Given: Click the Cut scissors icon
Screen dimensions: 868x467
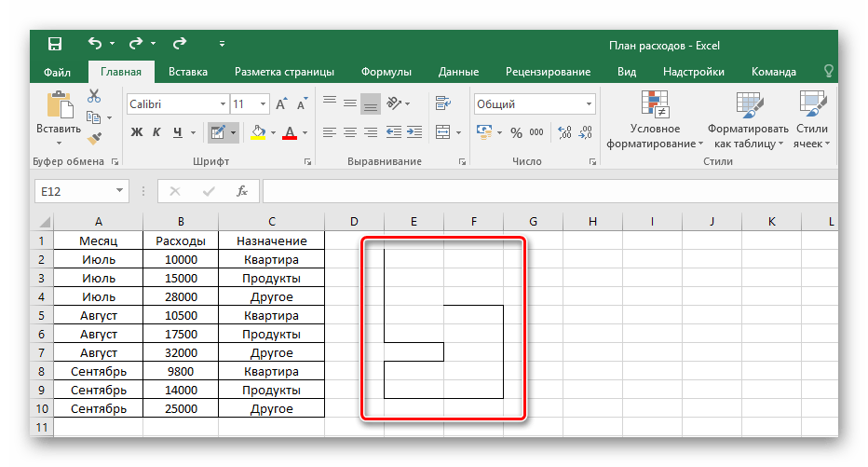Looking at the screenshot, I should [x=94, y=96].
